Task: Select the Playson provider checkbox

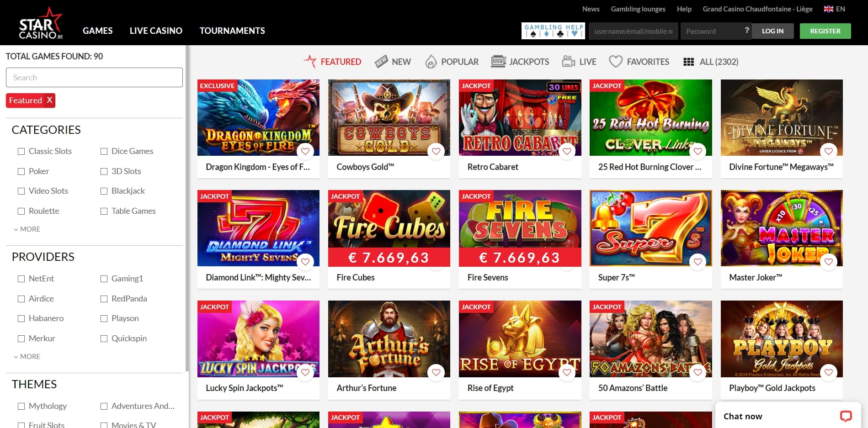Action: [x=104, y=318]
